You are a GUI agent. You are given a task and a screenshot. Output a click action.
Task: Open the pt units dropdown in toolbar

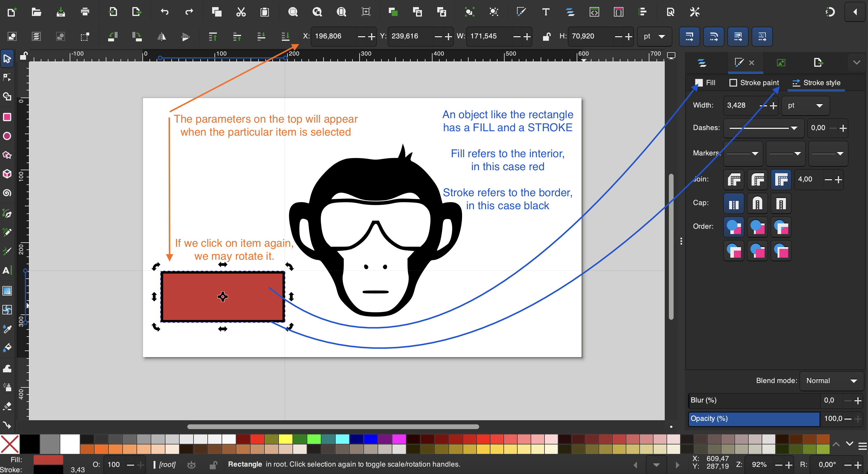click(x=654, y=36)
